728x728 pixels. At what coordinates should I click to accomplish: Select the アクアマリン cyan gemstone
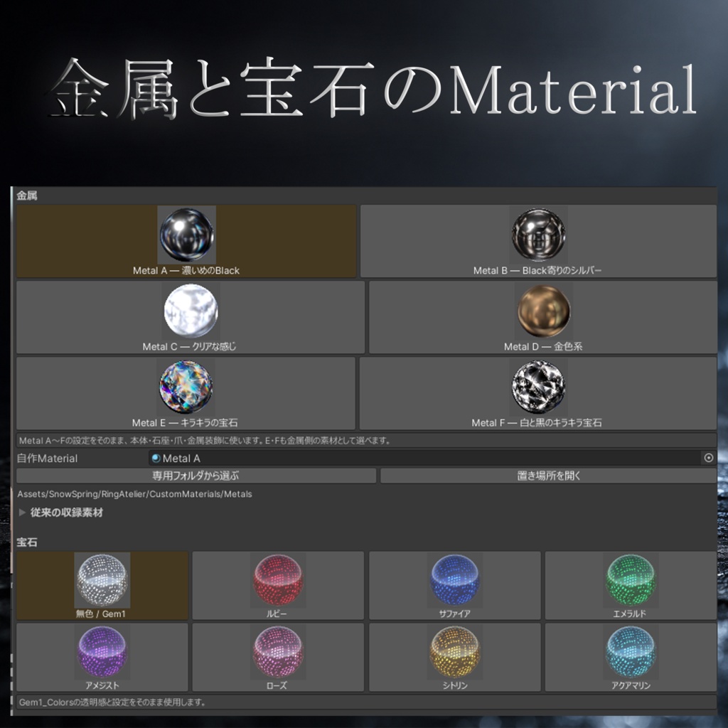click(631, 657)
